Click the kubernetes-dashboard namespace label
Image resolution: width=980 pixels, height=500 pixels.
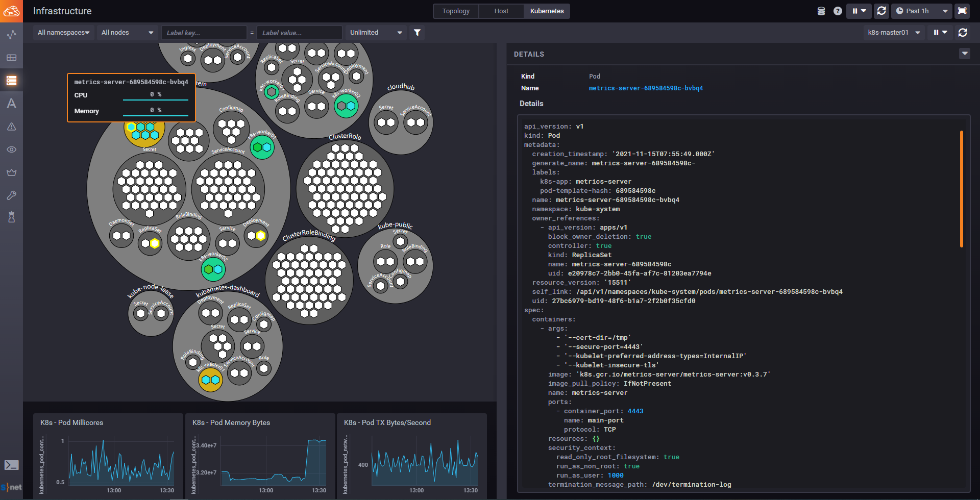228,291
